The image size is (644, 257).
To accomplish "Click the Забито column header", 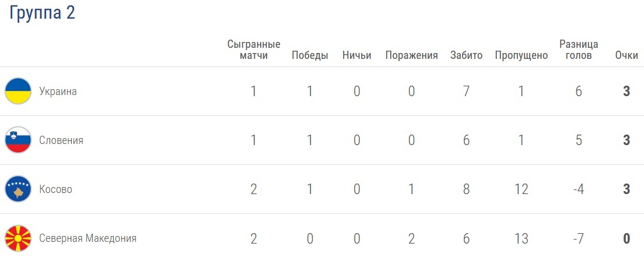I will tap(466, 56).
